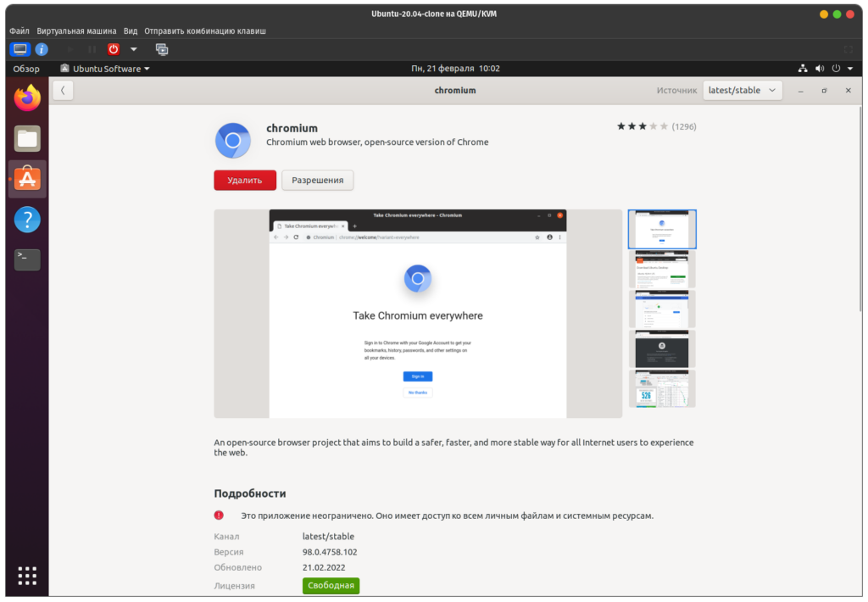Expand the Ubuntu Software app menu
The width and height of the screenshot is (868, 602).
click(x=105, y=69)
